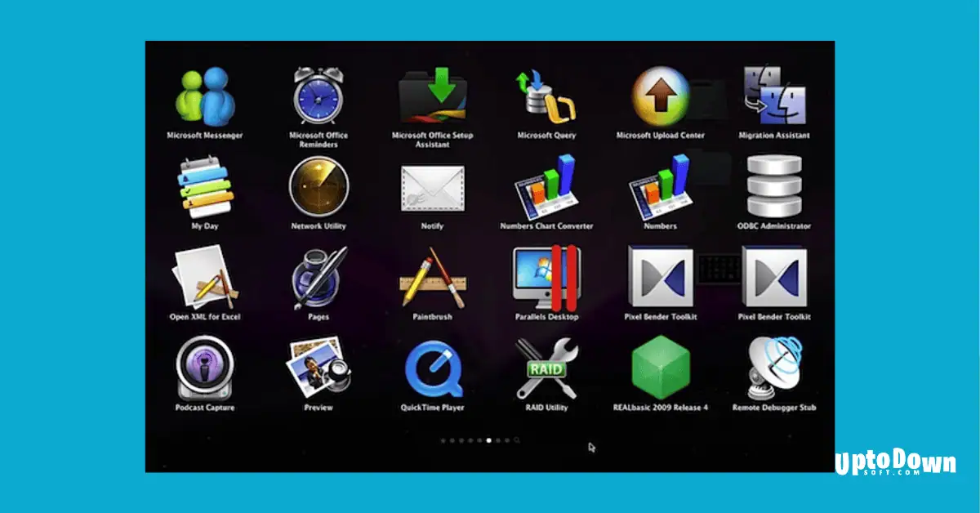This screenshot has width=980, height=513.
Task: Launch Pages
Action: (x=317, y=278)
